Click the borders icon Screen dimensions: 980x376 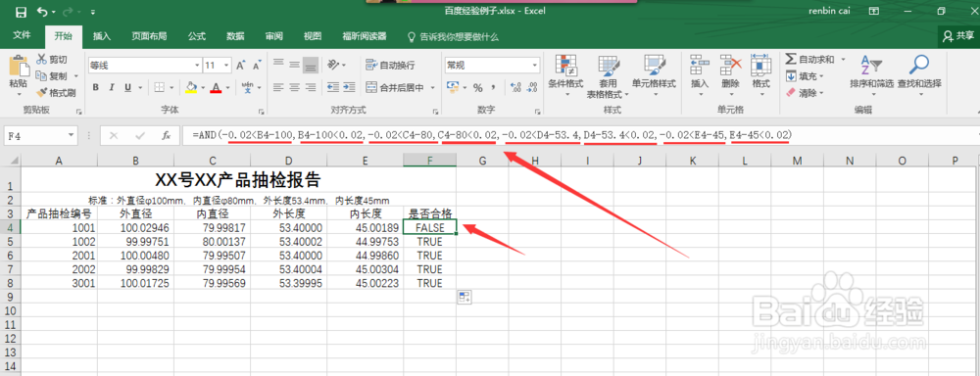160,87
